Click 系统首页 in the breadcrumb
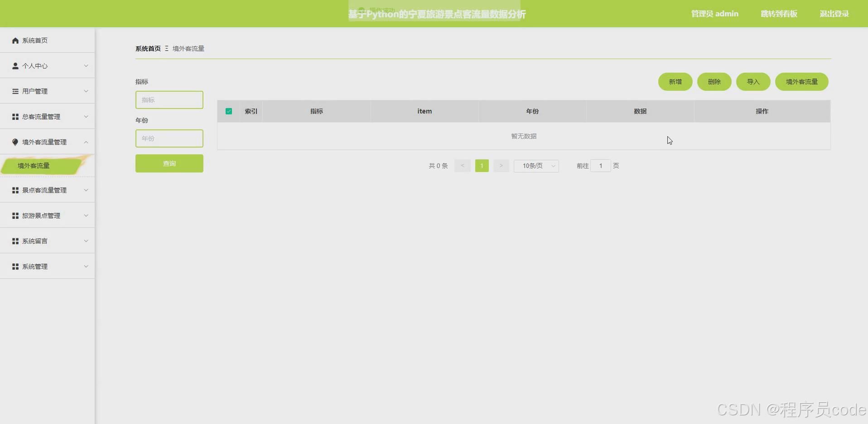This screenshot has width=868, height=424. [x=148, y=48]
